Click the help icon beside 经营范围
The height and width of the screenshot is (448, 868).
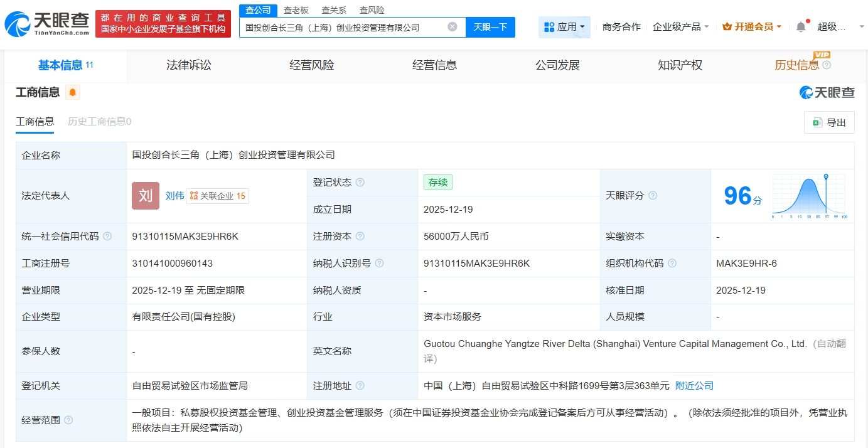(68, 420)
